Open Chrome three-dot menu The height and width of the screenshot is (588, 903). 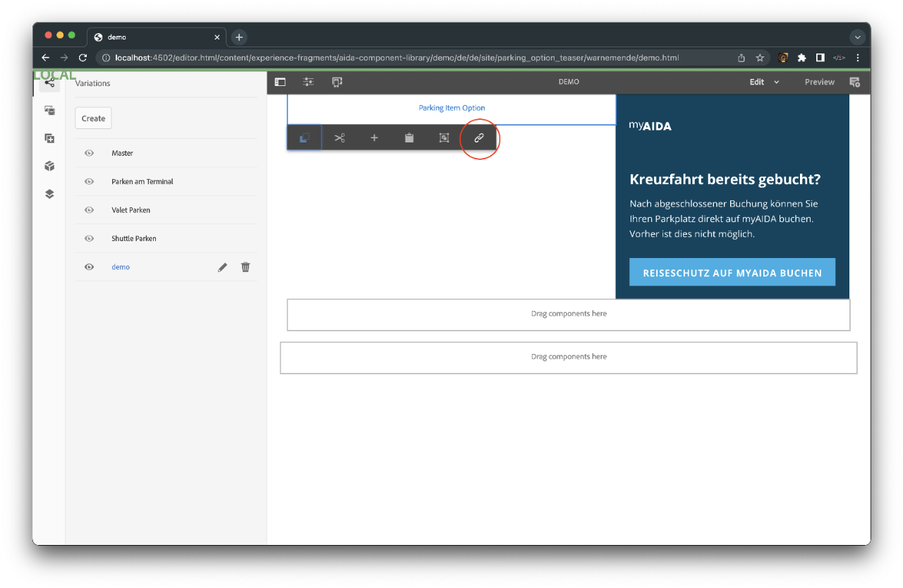(x=858, y=58)
